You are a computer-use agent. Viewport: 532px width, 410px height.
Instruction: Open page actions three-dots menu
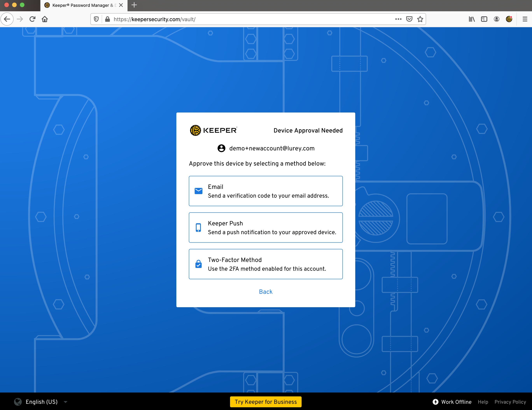398,19
